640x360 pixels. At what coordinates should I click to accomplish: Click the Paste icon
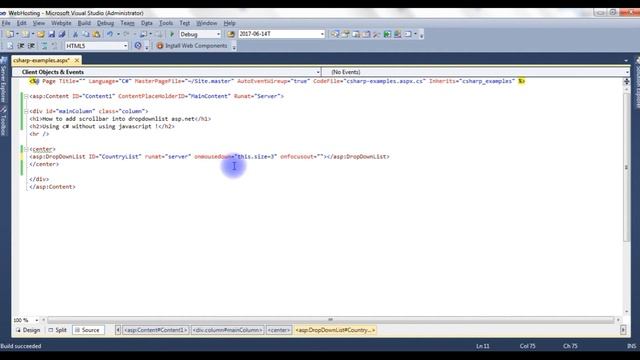[x=97, y=34]
